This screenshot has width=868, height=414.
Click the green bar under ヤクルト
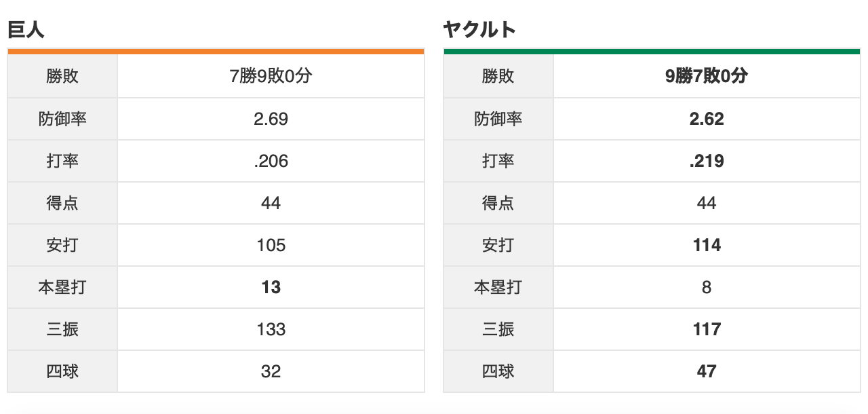point(652,52)
